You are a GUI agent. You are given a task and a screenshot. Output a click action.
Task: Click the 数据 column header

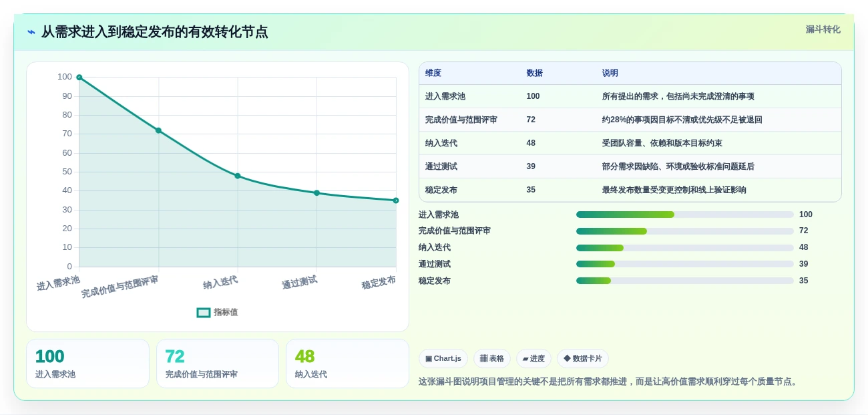coord(534,73)
